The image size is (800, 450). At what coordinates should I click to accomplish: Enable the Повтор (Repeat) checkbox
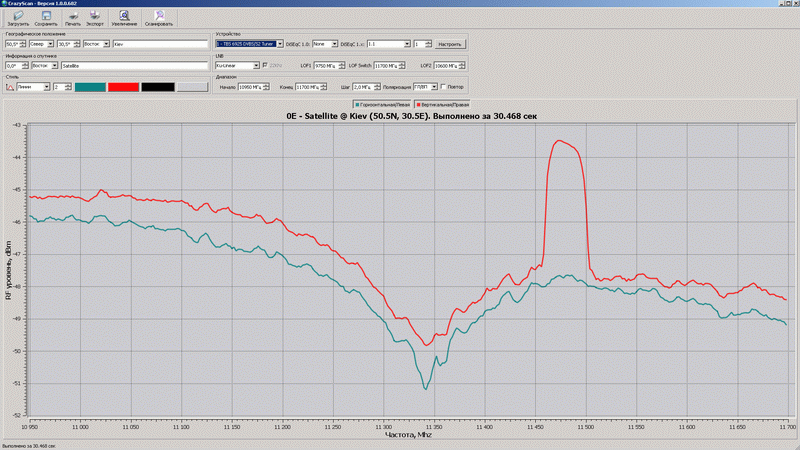point(443,87)
